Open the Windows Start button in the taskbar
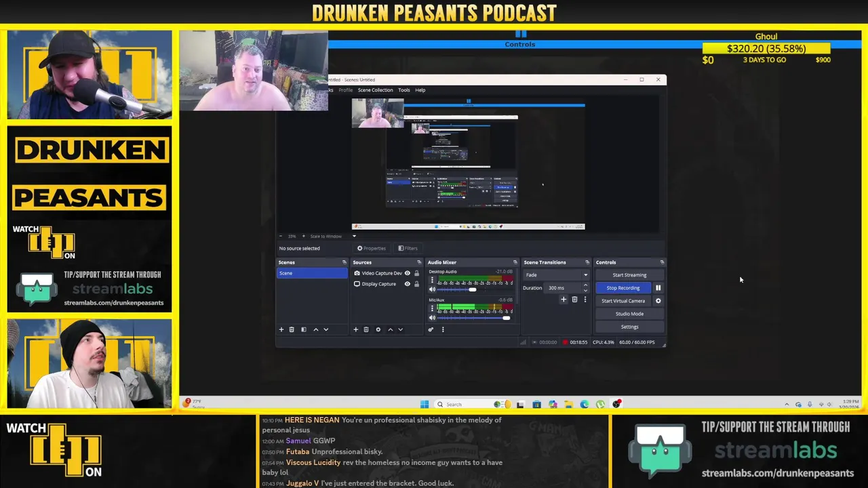Viewport: 868px width, 488px height. (x=425, y=405)
